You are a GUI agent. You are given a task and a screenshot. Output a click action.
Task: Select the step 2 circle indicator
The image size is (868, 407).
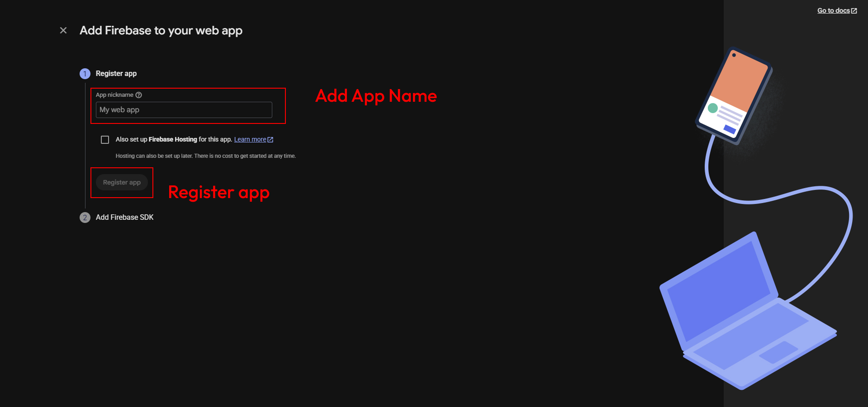coord(85,218)
